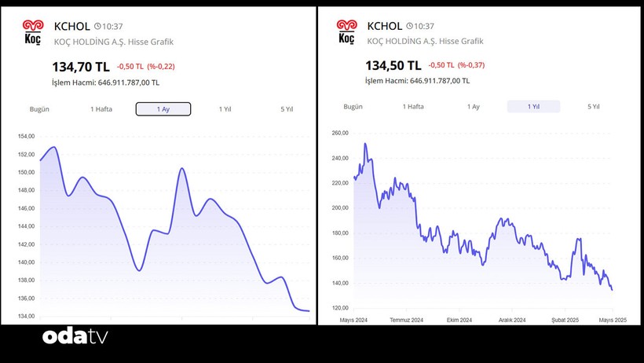This screenshot has height=363, width=644.
Task: Click the clock icon in the left panel
Action: point(98,26)
